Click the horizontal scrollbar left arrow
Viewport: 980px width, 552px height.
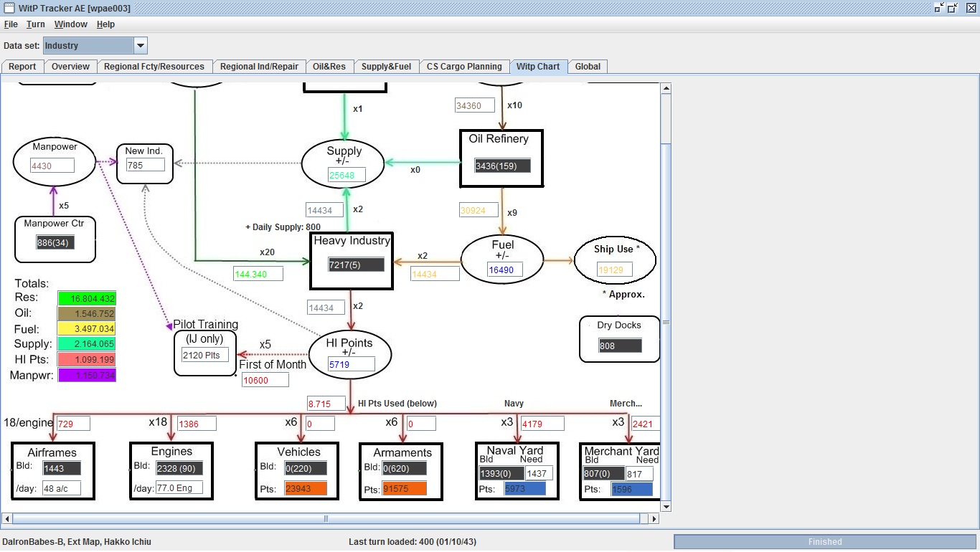tap(7, 518)
